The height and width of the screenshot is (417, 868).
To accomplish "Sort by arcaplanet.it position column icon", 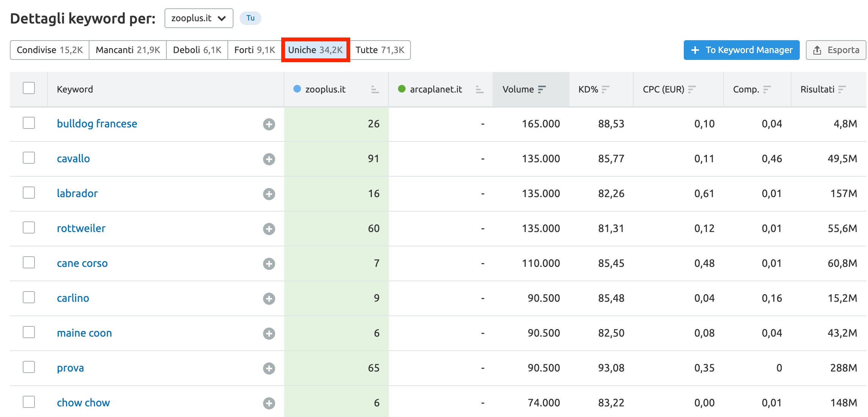I will pyautogui.click(x=479, y=89).
